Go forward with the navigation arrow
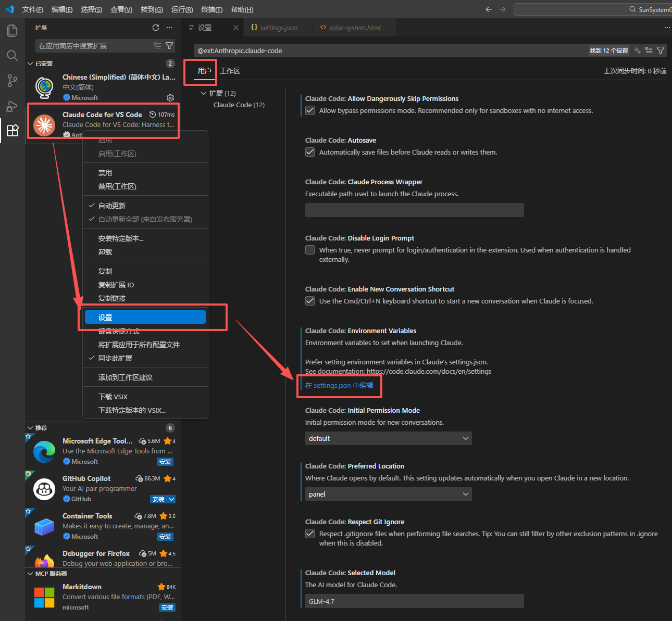 [x=502, y=9]
